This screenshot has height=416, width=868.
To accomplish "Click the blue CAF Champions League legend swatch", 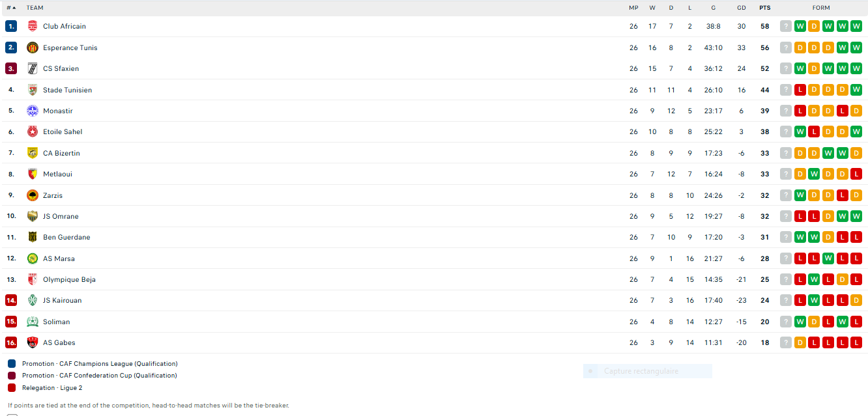I will pos(12,364).
